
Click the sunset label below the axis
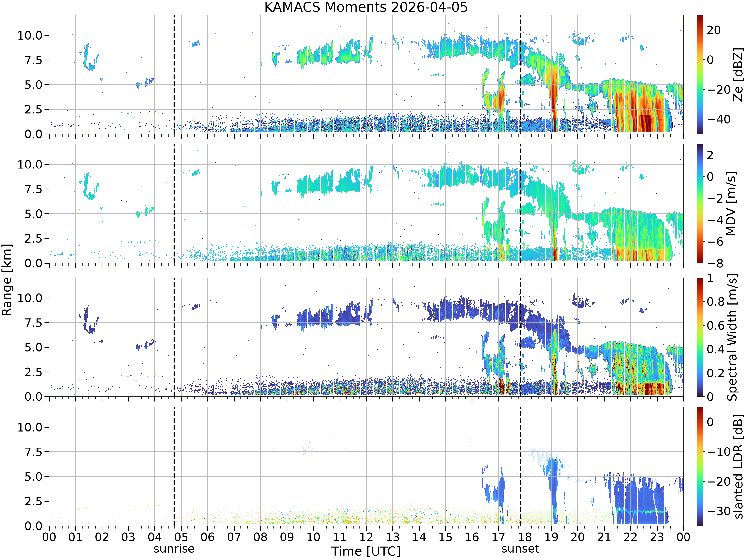[520, 549]
